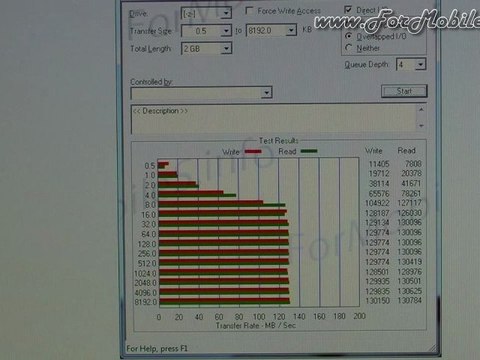Image resolution: width=480 pixels, height=360 pixels.
Task: Select the Overlapped I/O radio button
Action: click(x=349, y=36)
